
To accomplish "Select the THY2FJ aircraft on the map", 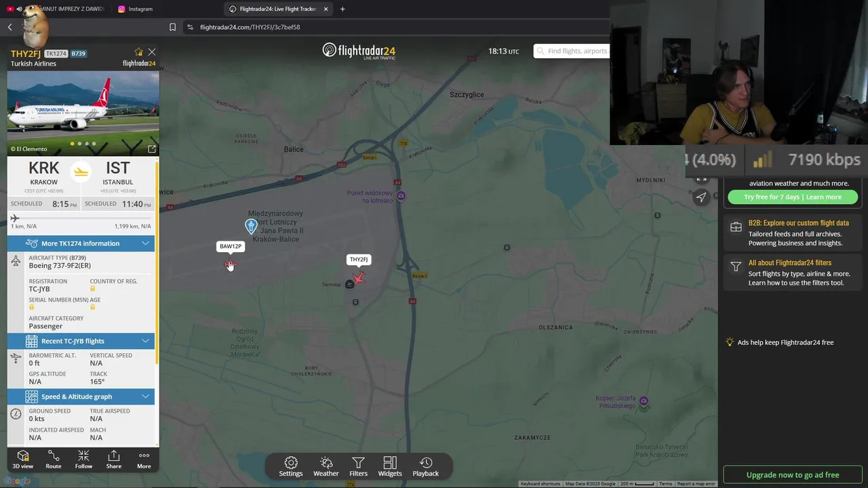I will coord(358,277).
